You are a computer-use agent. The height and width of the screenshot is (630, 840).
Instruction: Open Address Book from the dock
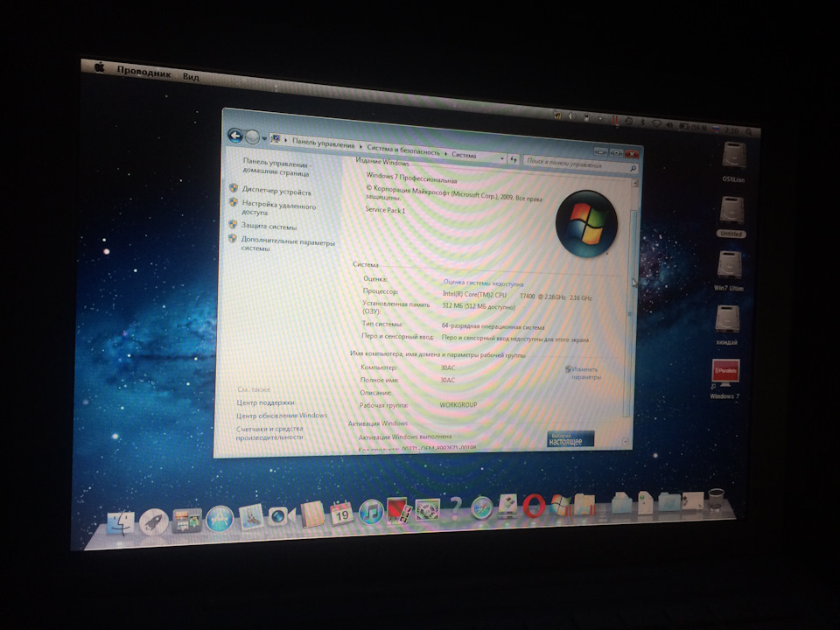tap(313, 514)
